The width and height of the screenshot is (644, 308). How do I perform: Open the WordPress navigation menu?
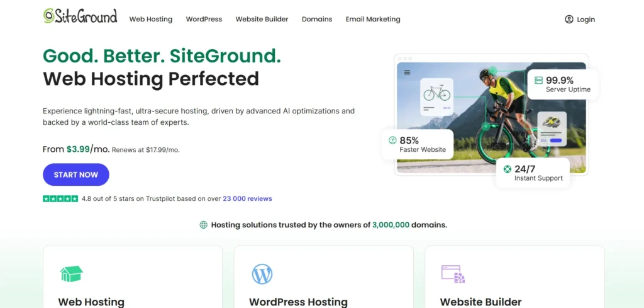click(204, 20)
